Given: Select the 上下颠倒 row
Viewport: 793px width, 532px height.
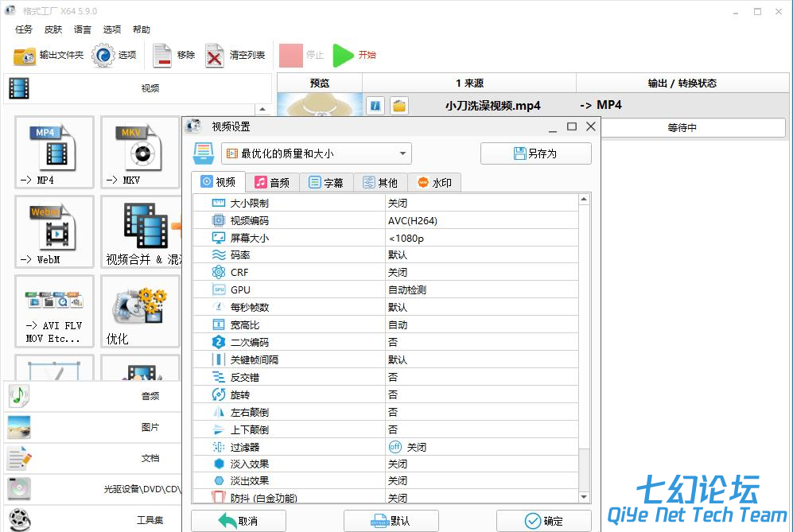Looking at the screenshot, I should pyautogui.click(x=386, y=429).
